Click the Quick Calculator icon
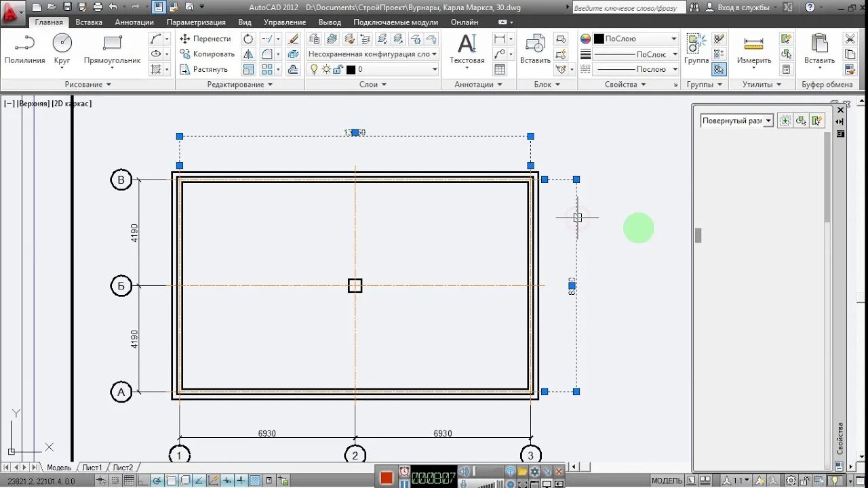Screen dimensions: 868x488 pos(786,69)
